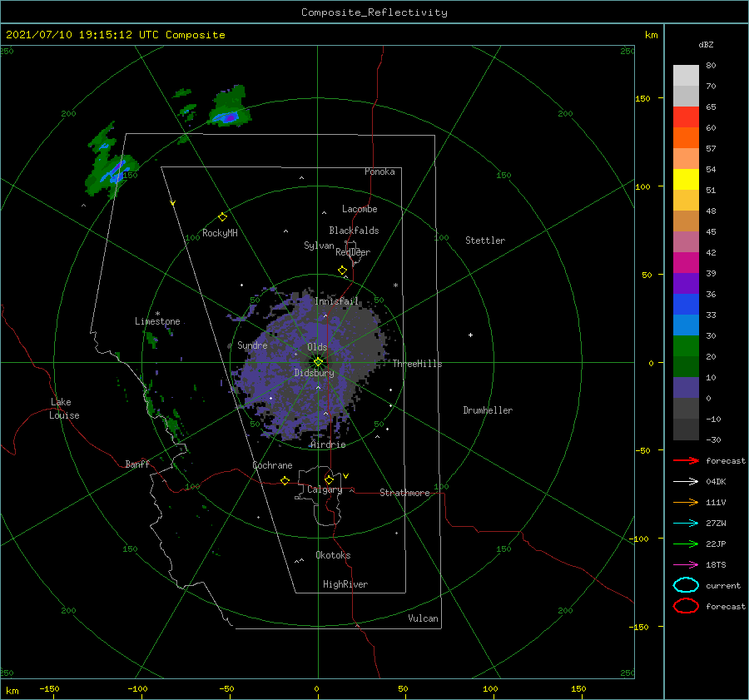Click the Okotoks label
749x700 pixels.
pos(333,555)
